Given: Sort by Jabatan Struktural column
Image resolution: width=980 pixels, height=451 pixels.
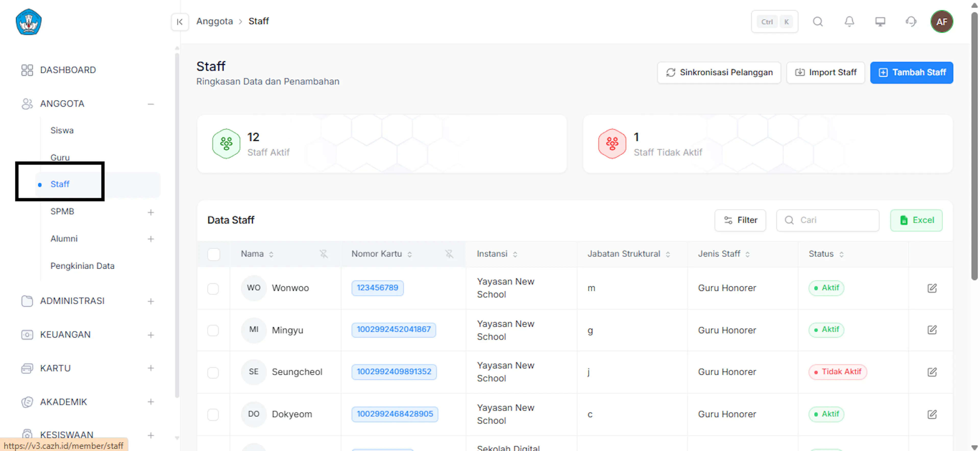Looking at the screenshot, I should click(x=668, y=254).
